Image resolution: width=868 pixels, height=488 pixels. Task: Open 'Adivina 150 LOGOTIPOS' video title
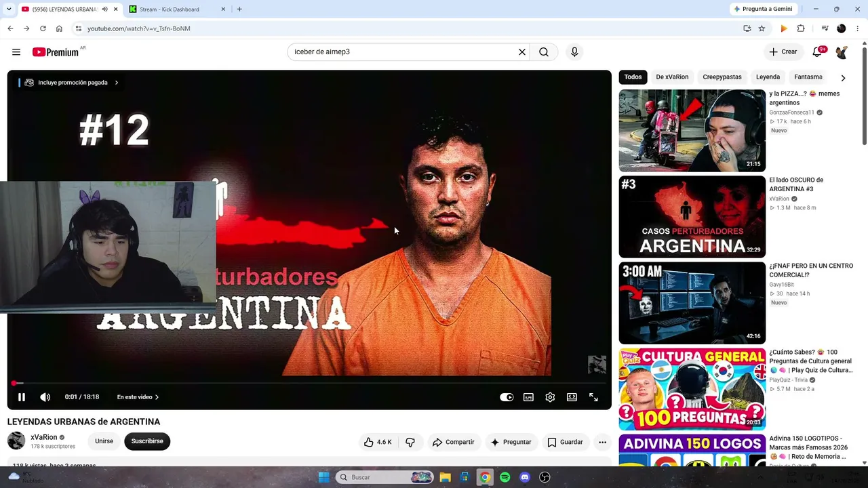pos(808,447)
